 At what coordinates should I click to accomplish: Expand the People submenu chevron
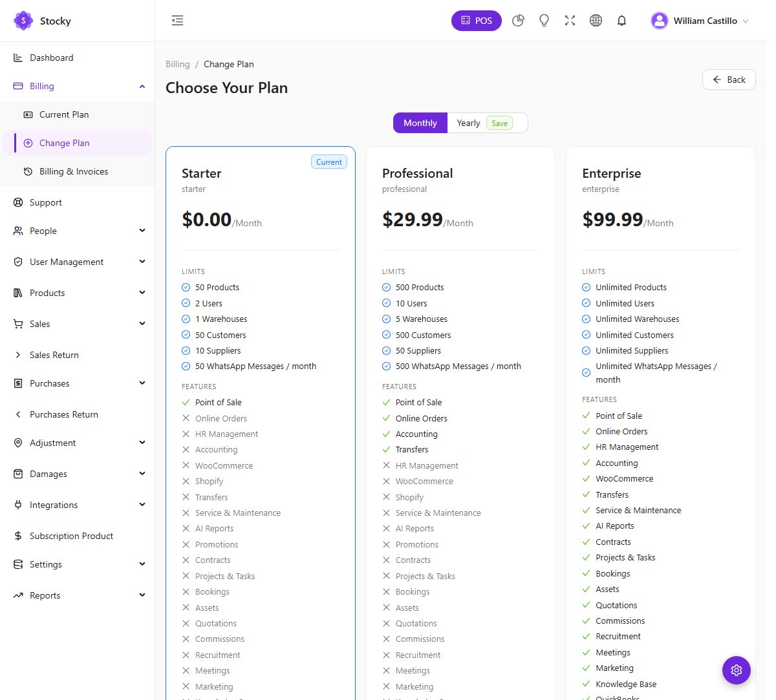point(142,231)
